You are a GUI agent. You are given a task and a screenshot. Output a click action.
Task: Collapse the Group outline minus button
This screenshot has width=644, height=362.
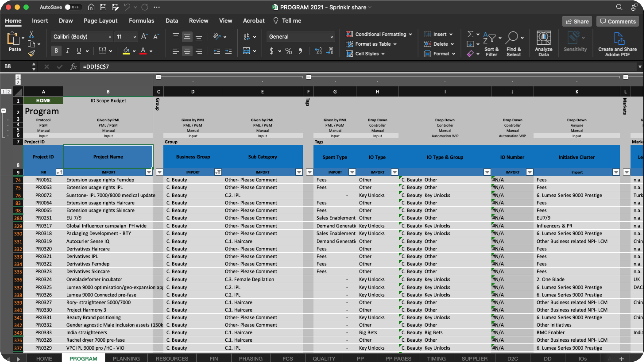pos(158,77)
